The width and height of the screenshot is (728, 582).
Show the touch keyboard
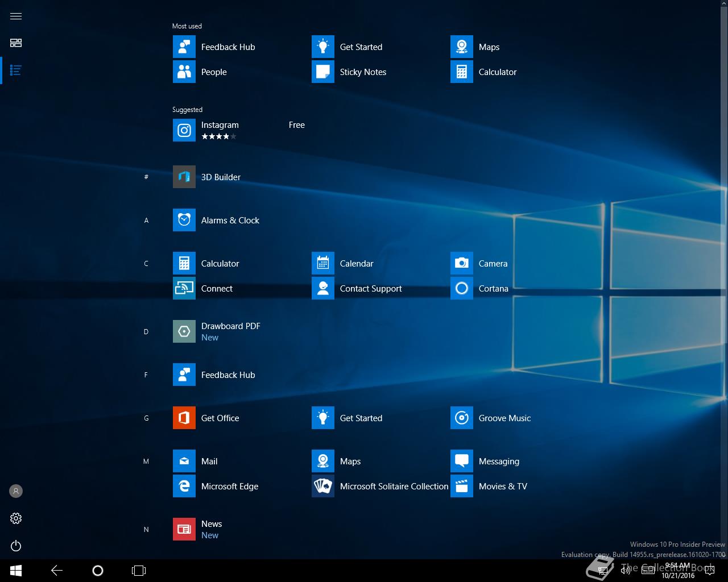click(x=648, y=571)
